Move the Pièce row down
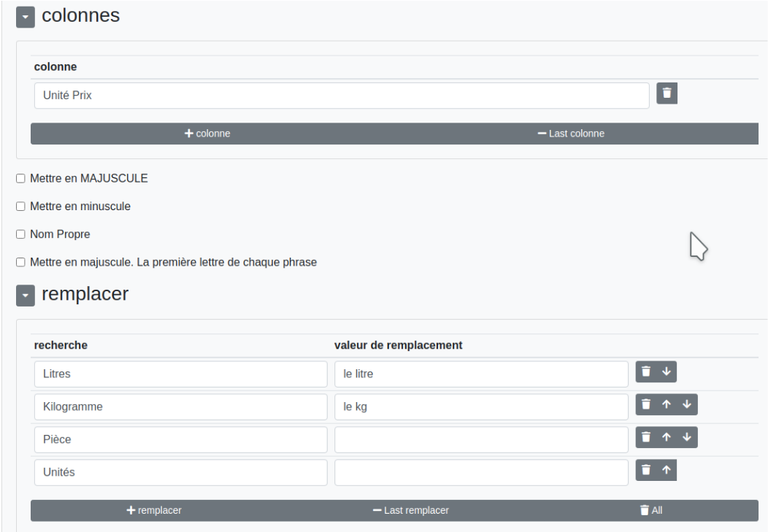The height and width of the screenshot is (532, 768). tap(686, 437)
